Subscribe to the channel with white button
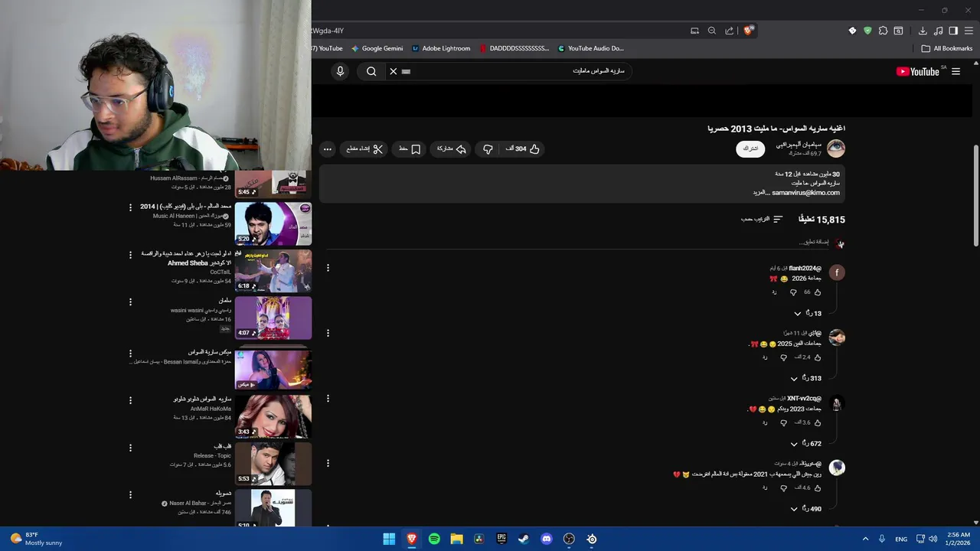The width and height of the screenshot is (980, 551). [750, 148]
